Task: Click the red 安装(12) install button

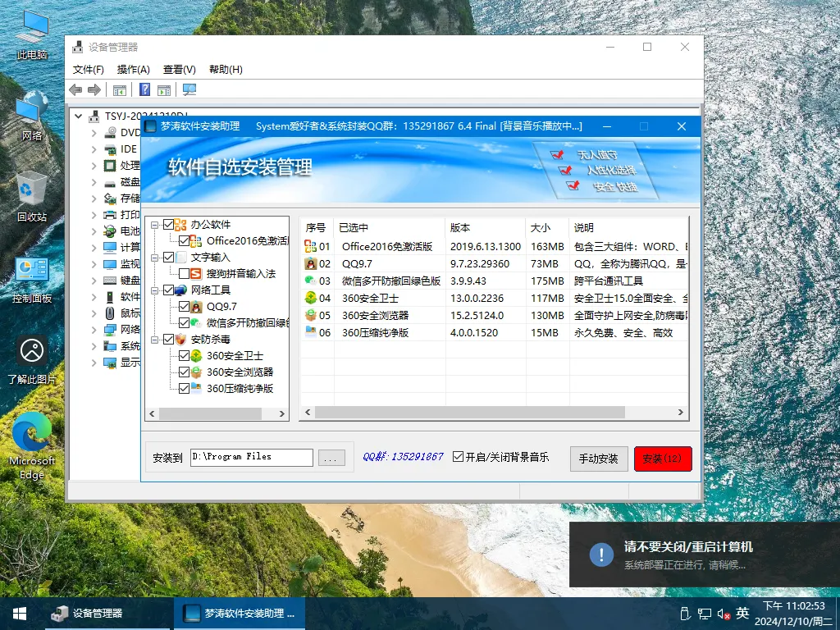Action: pyautogui.click(x=662, y=459)
